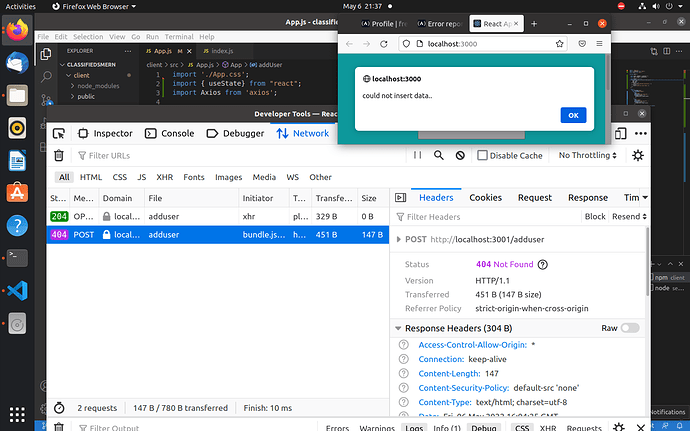Open the Terminal menu in VS Code
The image size is (690, 431).
tap(179, 37)
